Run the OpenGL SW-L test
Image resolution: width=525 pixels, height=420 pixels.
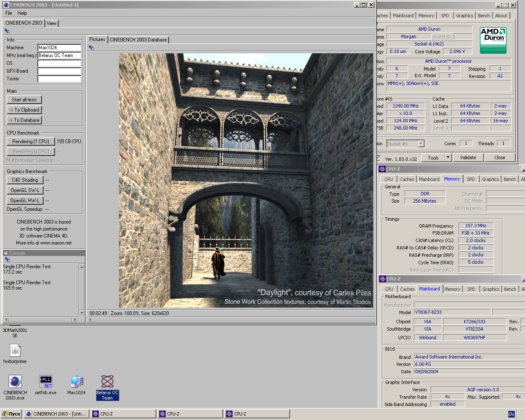25,190
